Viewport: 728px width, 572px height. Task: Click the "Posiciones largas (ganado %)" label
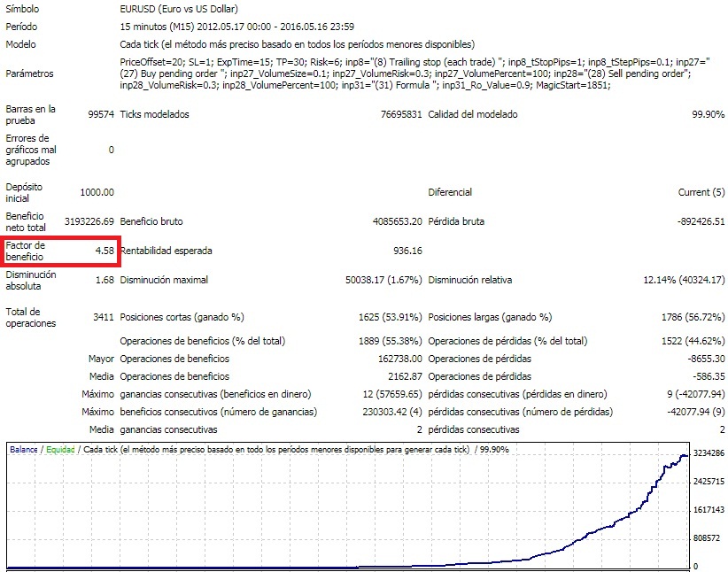point(490,317)
